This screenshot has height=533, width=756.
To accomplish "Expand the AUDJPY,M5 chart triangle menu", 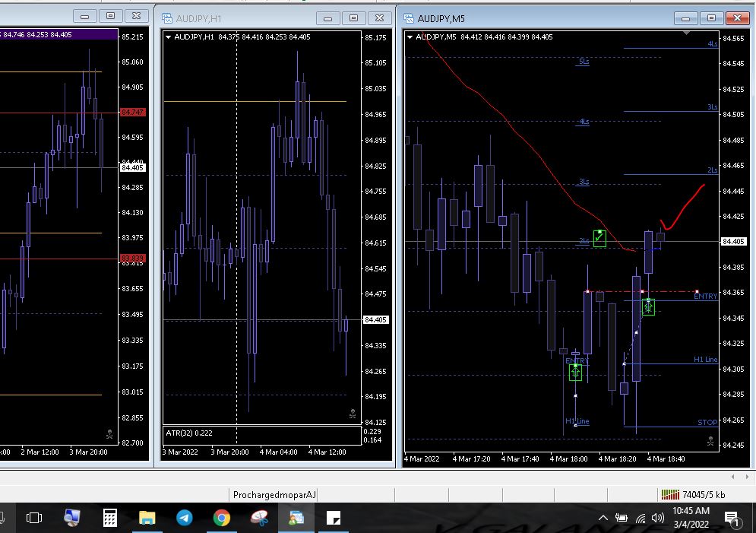I will pos(410,36).
